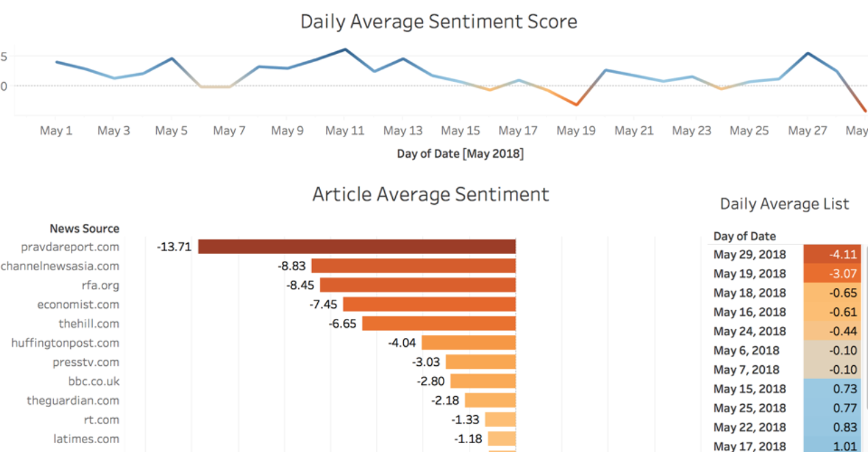Image resolution: width=868 pixels, height=452 pixels.
Task: Click the bbc.co.uk news source label
Action: tap(93, 381)
